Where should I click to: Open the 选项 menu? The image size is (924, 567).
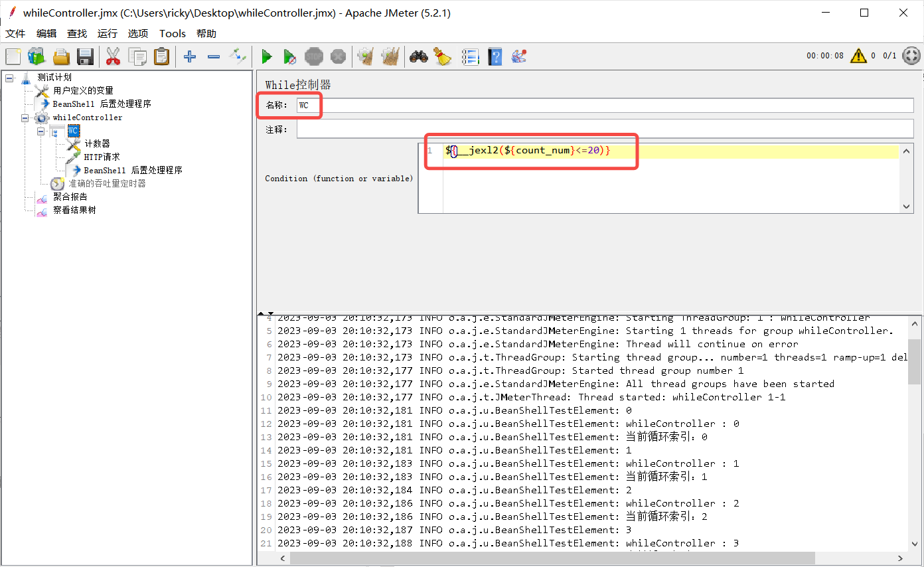point(138,33)
